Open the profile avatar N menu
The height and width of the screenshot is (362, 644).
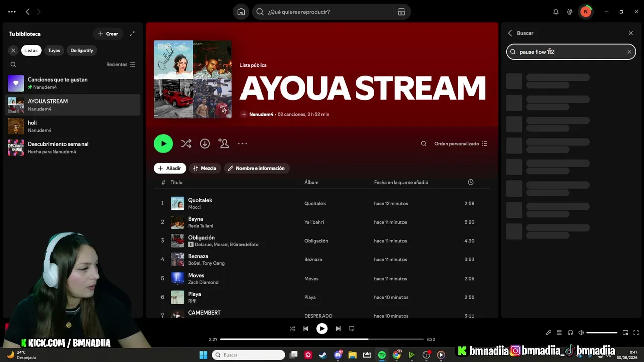click(585, 12)
